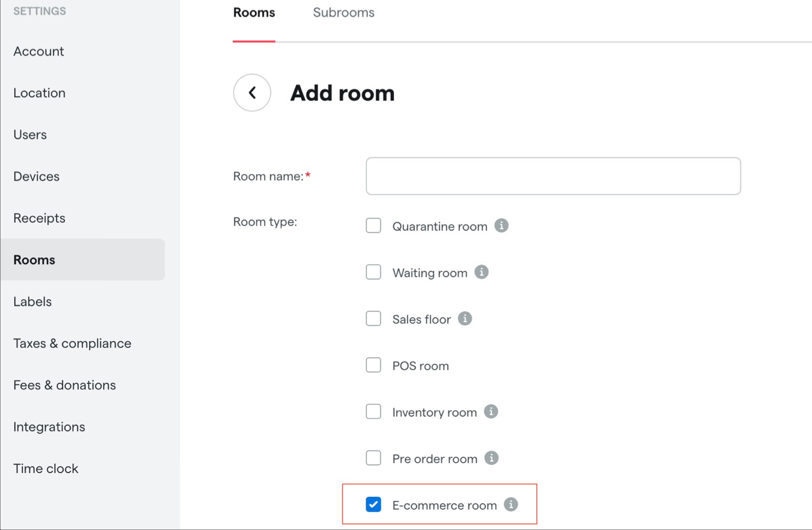Screen dimensions: 812x530
Task: Click the Inventory room info icon
Action: 491,412
